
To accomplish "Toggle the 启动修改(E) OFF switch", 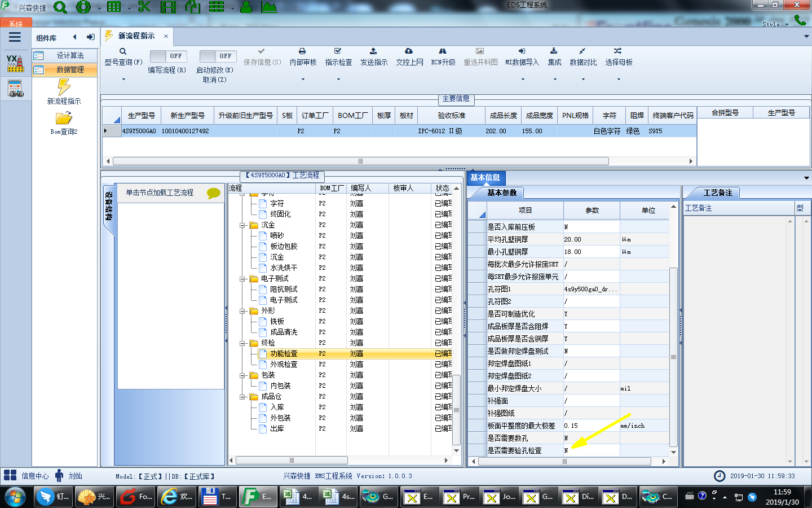I will (217, 56).
